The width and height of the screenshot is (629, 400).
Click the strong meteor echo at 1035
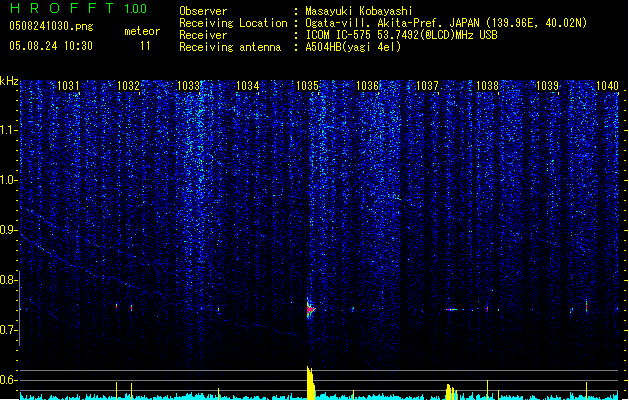310,309
